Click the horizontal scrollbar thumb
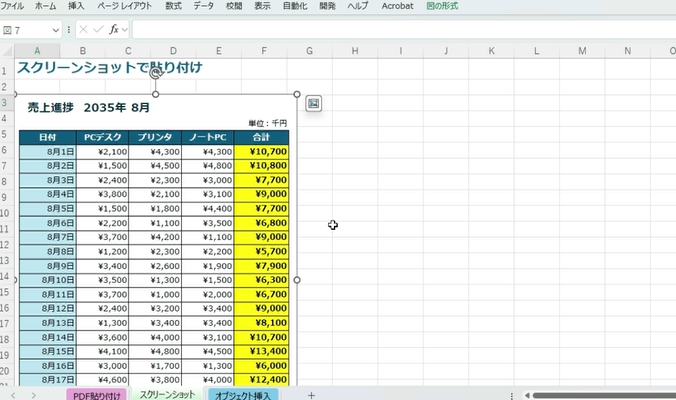 (604, 395)
